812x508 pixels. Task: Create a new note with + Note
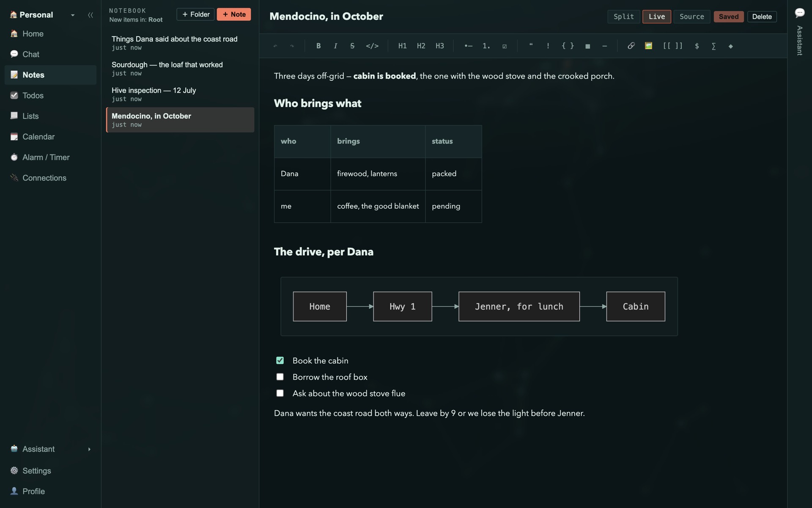click(x=234, y=14)
